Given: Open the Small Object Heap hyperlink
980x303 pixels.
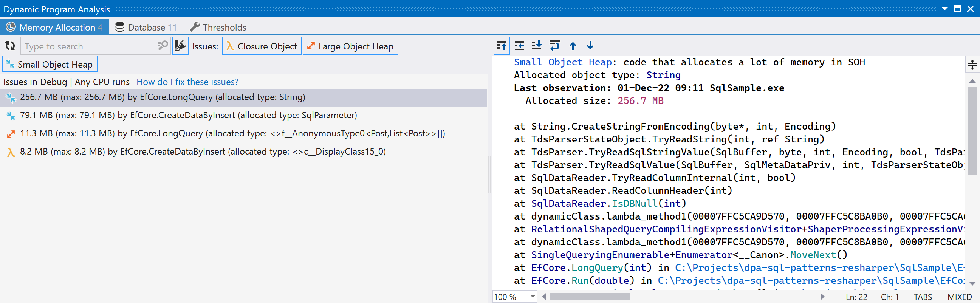Looking at the screenshot, I should [563, 62].
